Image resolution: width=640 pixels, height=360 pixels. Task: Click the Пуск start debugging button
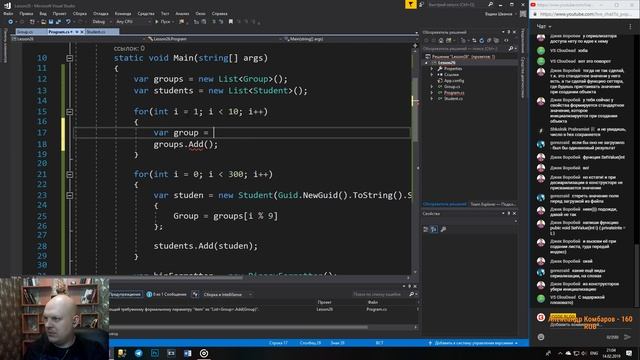click(163, 22)
